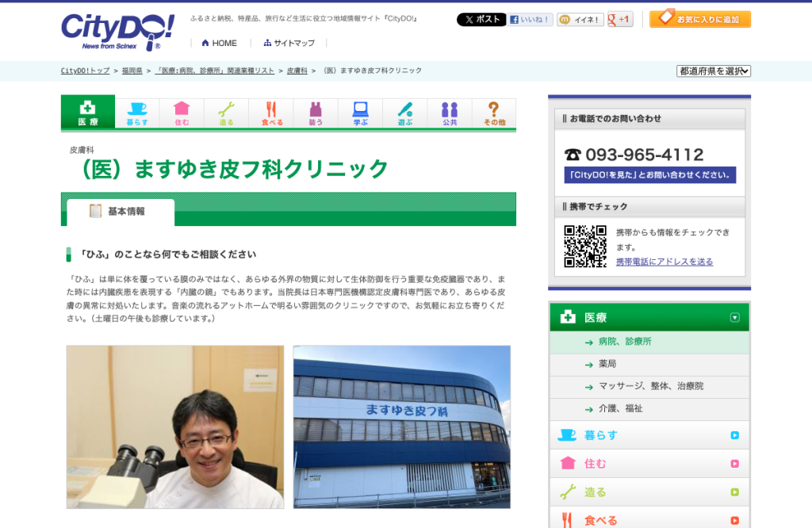View the doctor portrait photo
This screenshot has height=528, width=812.
[175, 427]
